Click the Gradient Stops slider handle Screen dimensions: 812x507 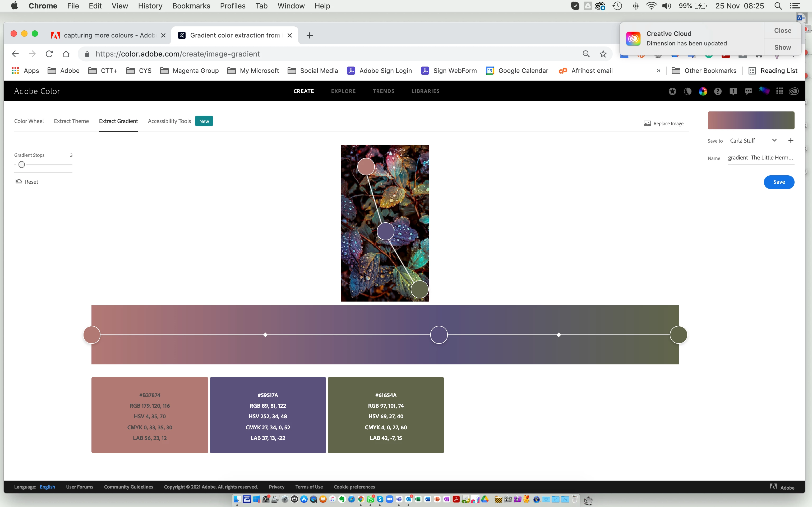[22, 165]
